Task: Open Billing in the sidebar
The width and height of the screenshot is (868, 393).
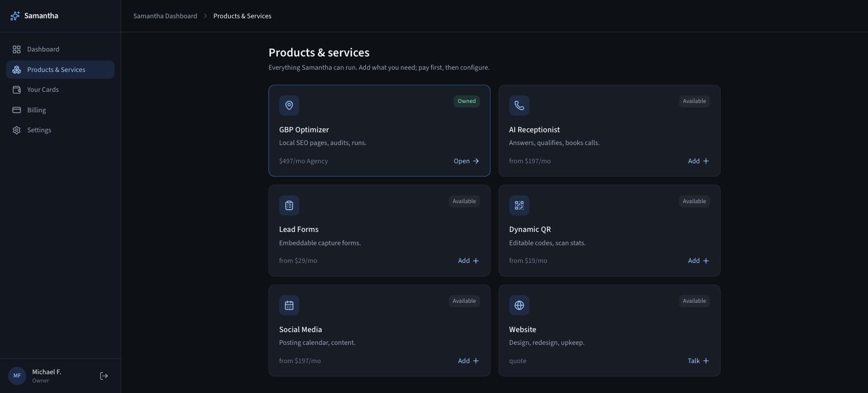Action: 60,110
